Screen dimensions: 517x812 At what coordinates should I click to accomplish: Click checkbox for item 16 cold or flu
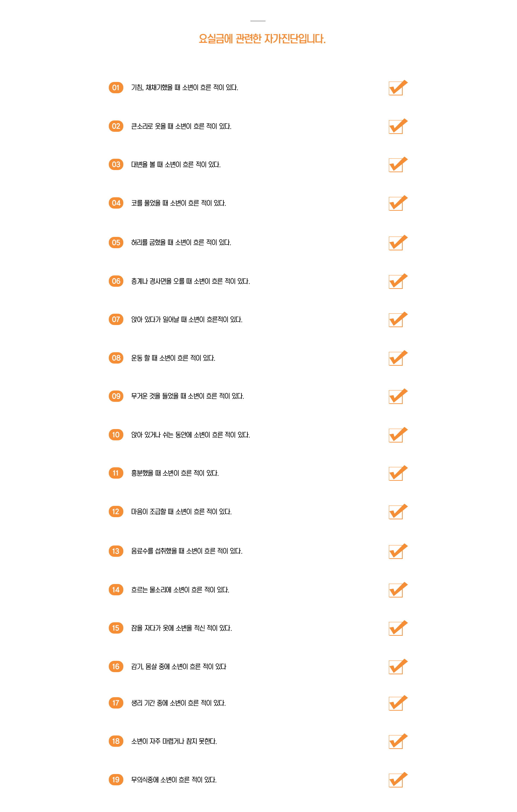[x=396, y=667]
